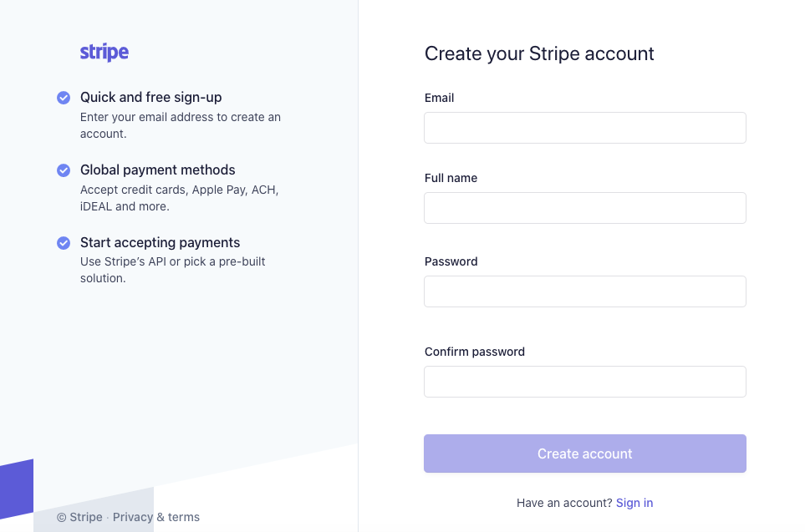The height and width of the screenshot is (532, 805).
Task: Focus the Full name input field
Action: (x=585, y=208)
